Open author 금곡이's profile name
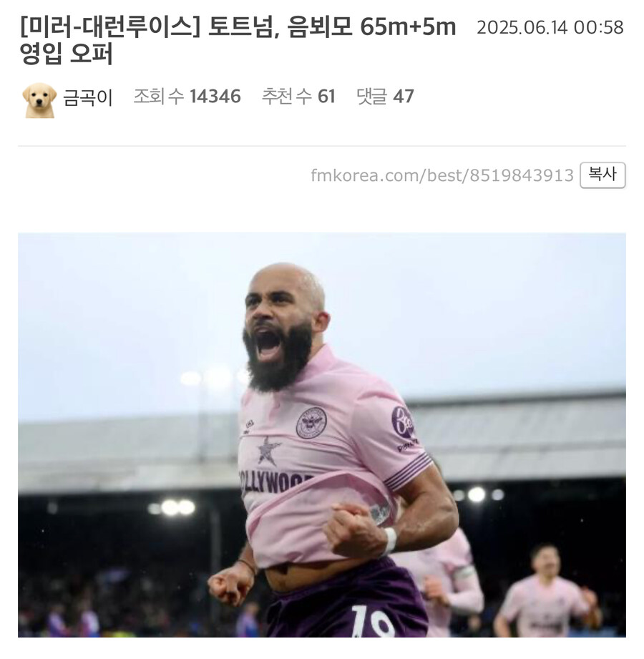This screenshot has width=644, height=659. 88,97
